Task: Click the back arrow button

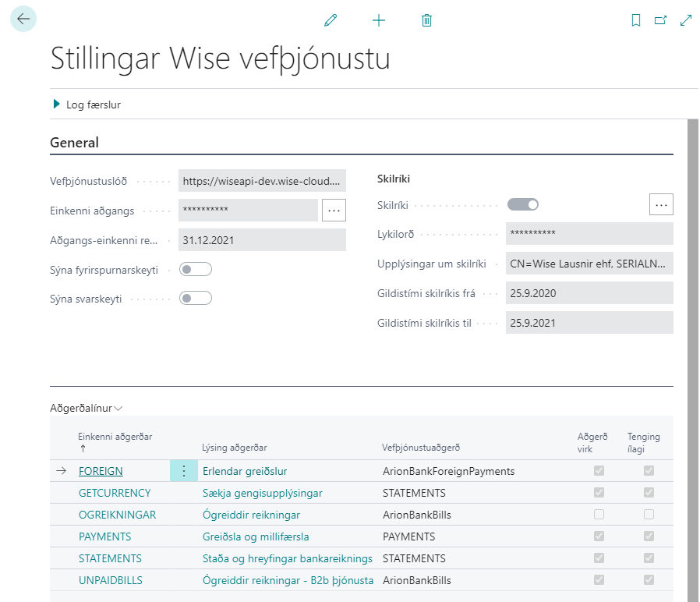Action: 23,19
